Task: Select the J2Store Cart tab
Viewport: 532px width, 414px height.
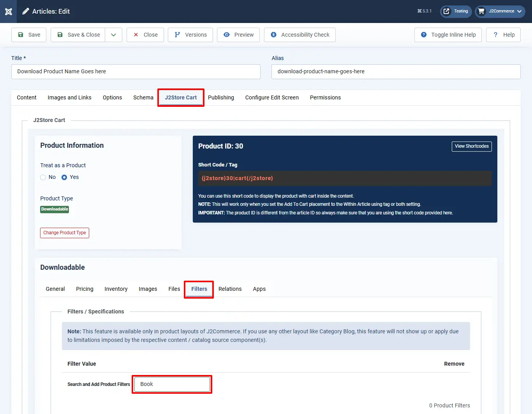Action: coord(181,97)
